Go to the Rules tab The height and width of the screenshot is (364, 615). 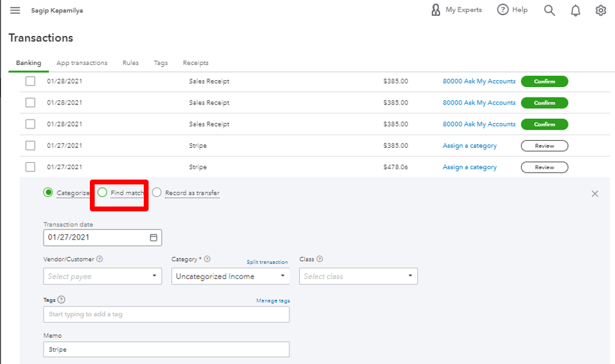pyautogui.click(x=131, y=63)
